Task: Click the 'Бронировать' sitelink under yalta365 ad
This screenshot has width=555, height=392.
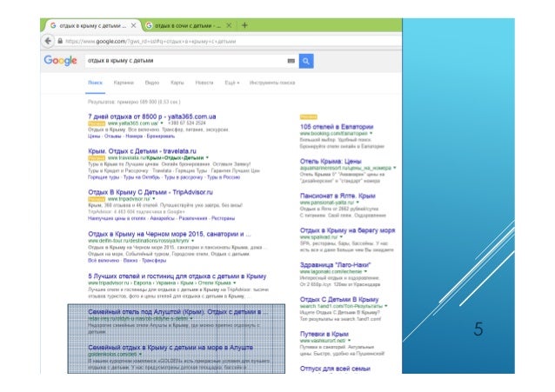Action: tap(161, 136)
